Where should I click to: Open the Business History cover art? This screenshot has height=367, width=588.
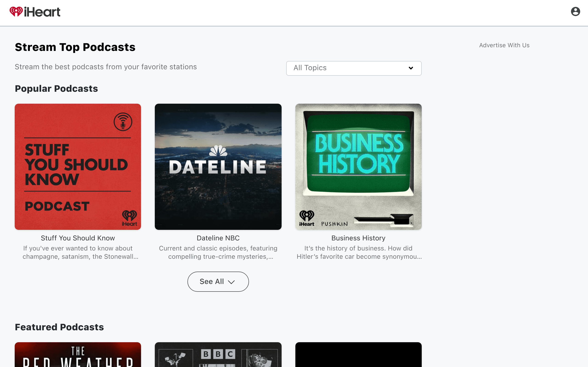coord(358,167)
